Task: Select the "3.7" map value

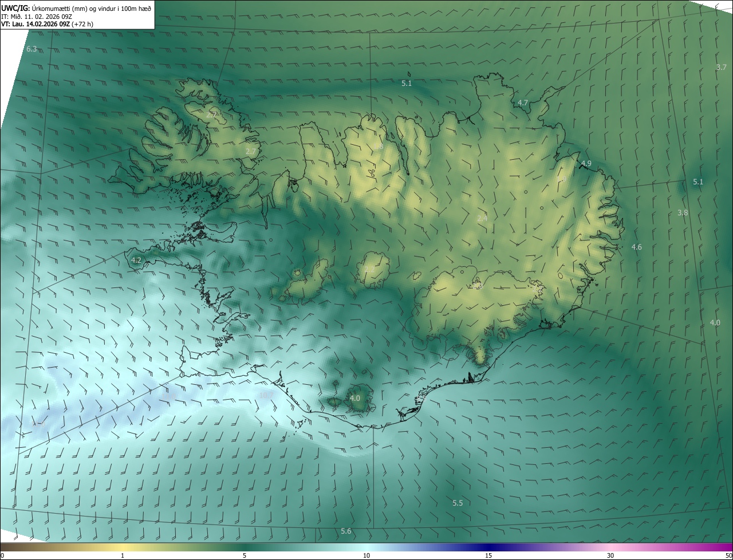Action: coord(721,68)
